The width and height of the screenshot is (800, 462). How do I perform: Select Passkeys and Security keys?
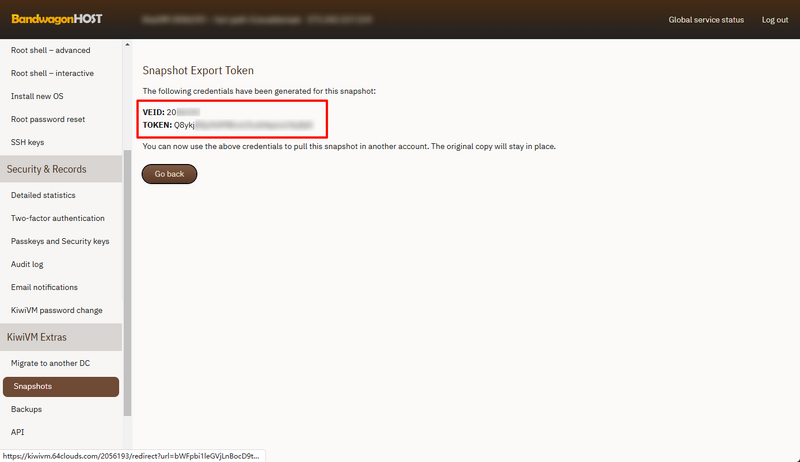(60, 241)
